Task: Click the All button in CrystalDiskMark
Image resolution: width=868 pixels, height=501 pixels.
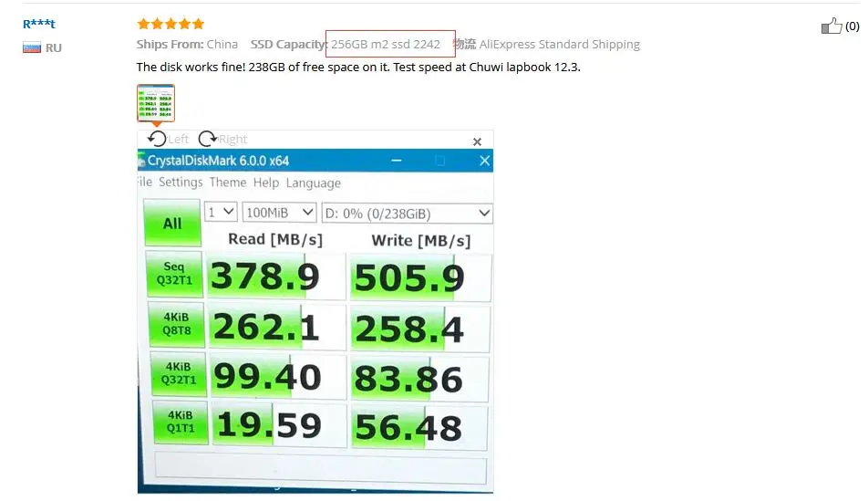Action: coord(172,223)
